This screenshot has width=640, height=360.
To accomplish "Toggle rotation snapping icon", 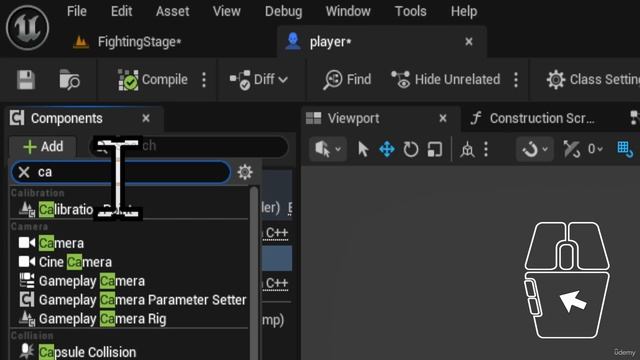I will 572,149.
